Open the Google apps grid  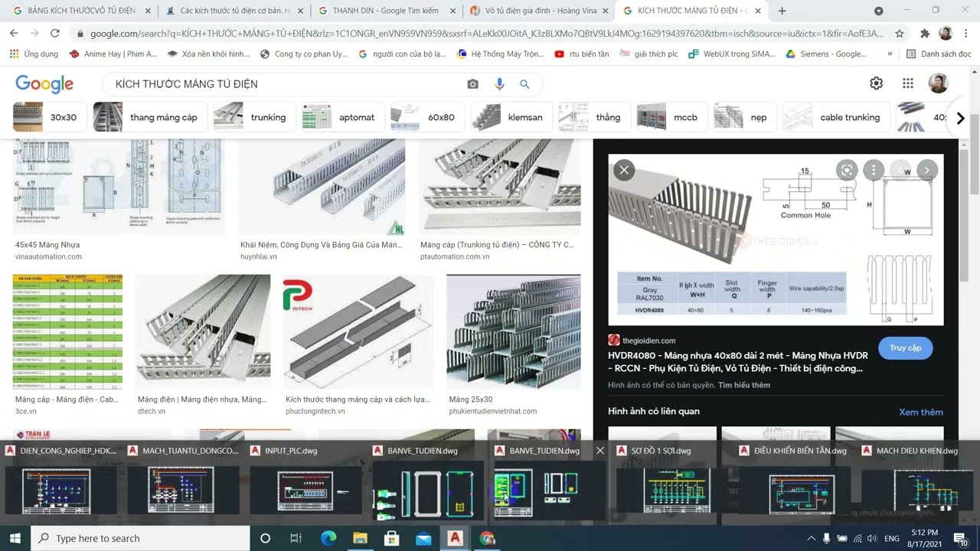pos(907,83)
